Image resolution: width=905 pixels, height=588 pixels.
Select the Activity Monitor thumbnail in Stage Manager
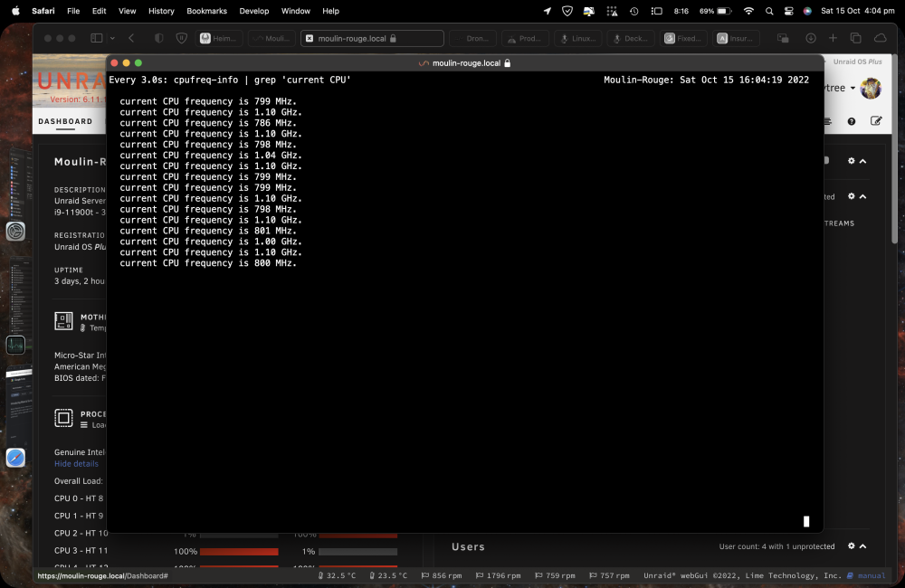point(15,345)
